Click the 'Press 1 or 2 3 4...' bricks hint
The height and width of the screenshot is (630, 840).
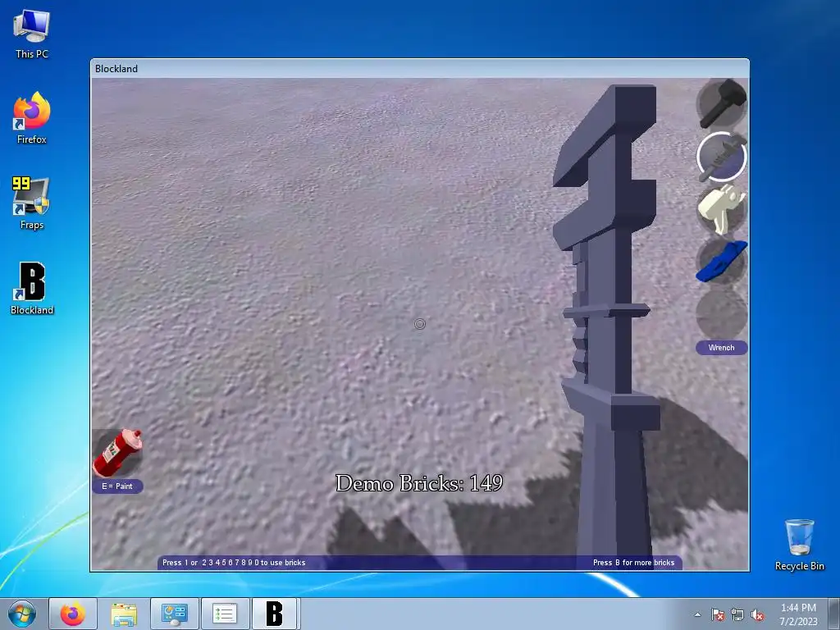(234, 563)
